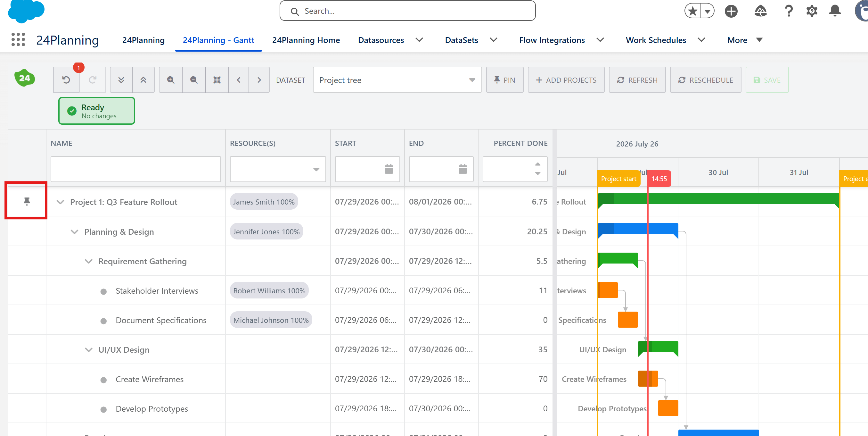
Task: Click the Reschedule button
Action: pos(705,80)
